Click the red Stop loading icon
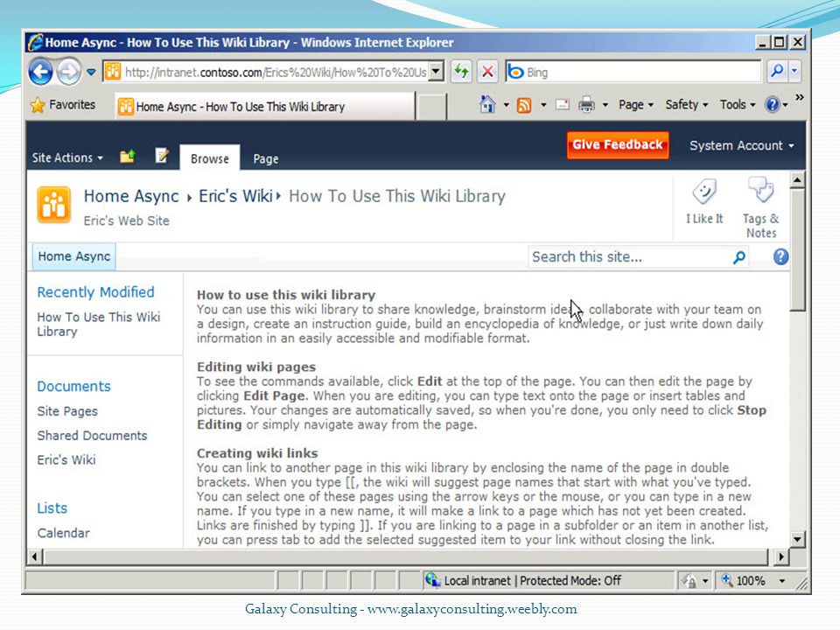 pyautogui.click(x=487, y=71)
